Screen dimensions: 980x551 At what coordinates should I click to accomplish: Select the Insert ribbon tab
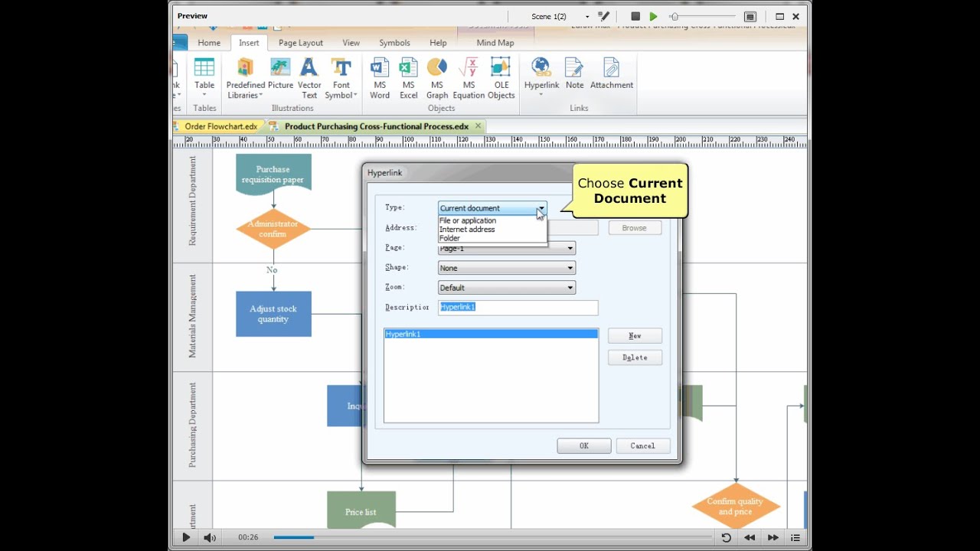[x=249, y=43]
